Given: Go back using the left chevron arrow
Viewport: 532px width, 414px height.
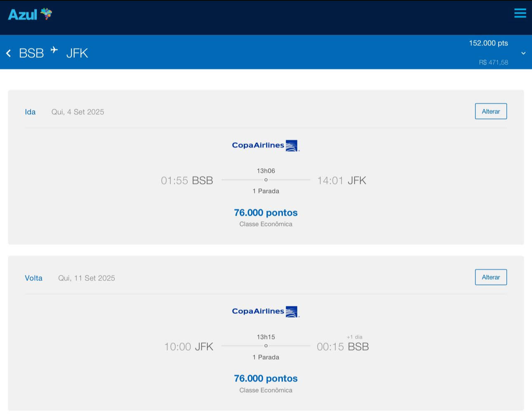Looking at the screenshot, I should click(x=8, y=53).
